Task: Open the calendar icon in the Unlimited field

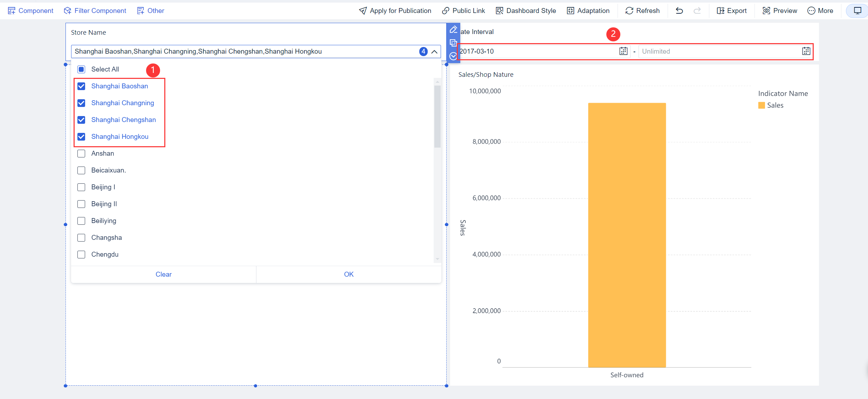Action: point(806,51)
